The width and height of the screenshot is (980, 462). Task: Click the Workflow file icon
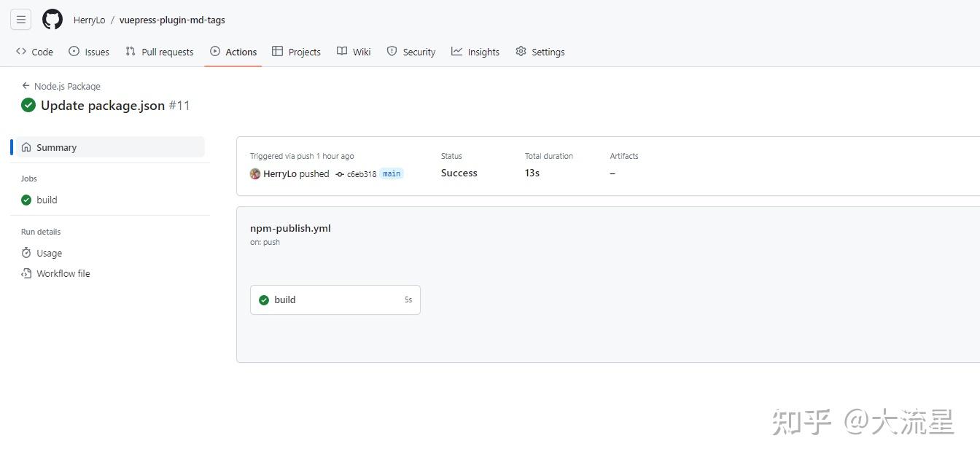pyautogui.click(x=26, y=273)
